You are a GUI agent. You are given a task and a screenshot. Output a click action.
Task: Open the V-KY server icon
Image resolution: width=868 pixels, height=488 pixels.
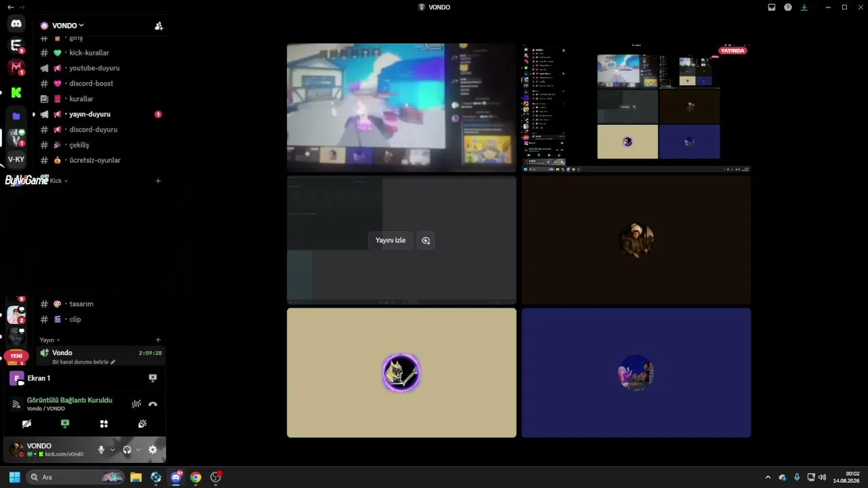tap(16, 160)
